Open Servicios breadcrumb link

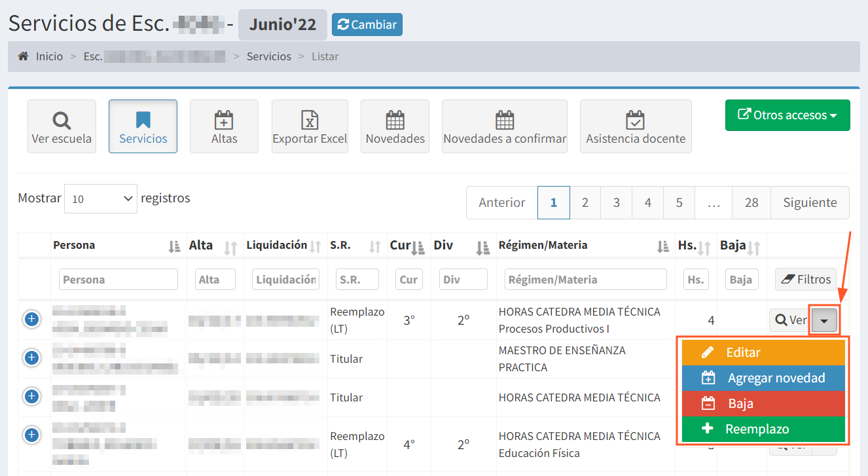click(269, 56)
